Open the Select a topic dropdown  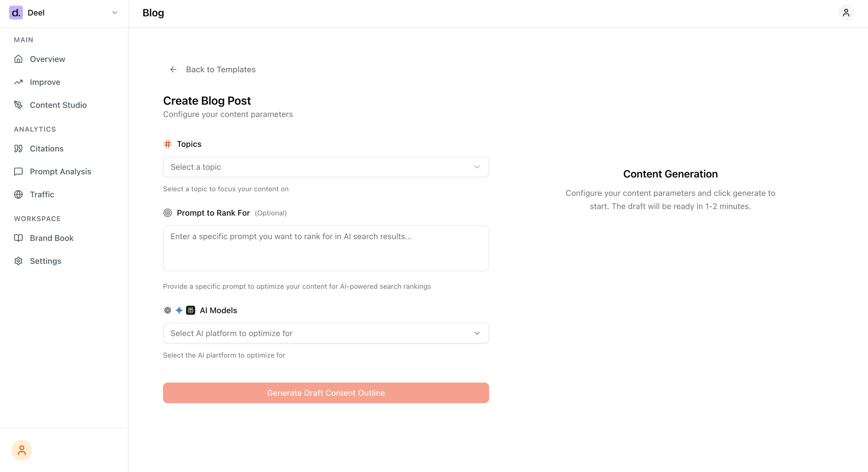pyautogui.click(x=325, y=167)
